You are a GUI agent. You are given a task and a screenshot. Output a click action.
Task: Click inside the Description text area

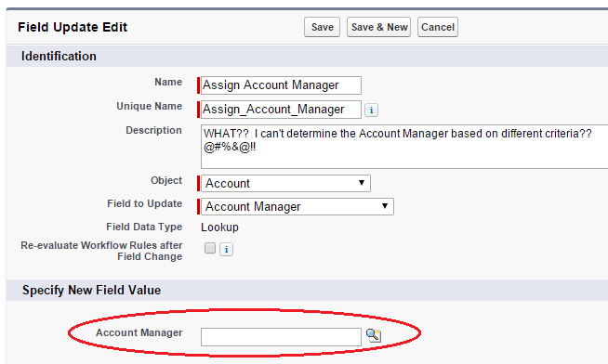tap(404, 147)
